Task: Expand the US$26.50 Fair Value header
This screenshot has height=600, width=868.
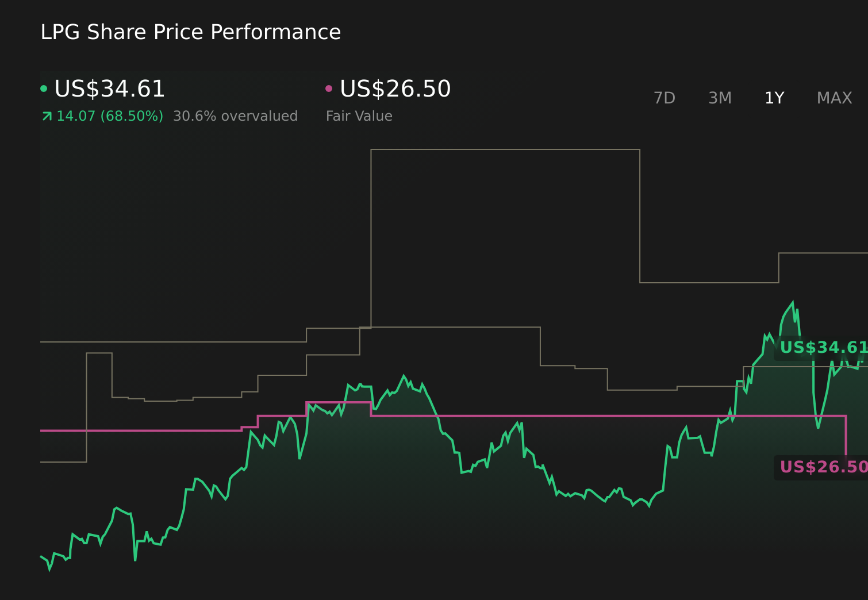Action: [394, 89]
